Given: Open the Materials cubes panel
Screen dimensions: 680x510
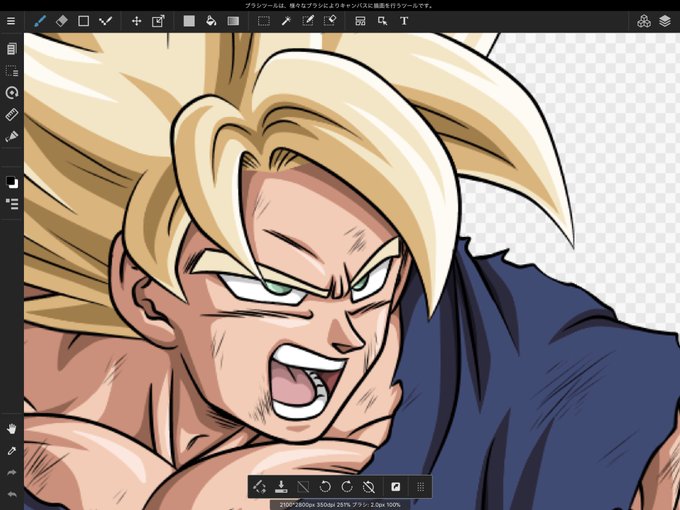Looking at the screenshot, I should (644, 21).
